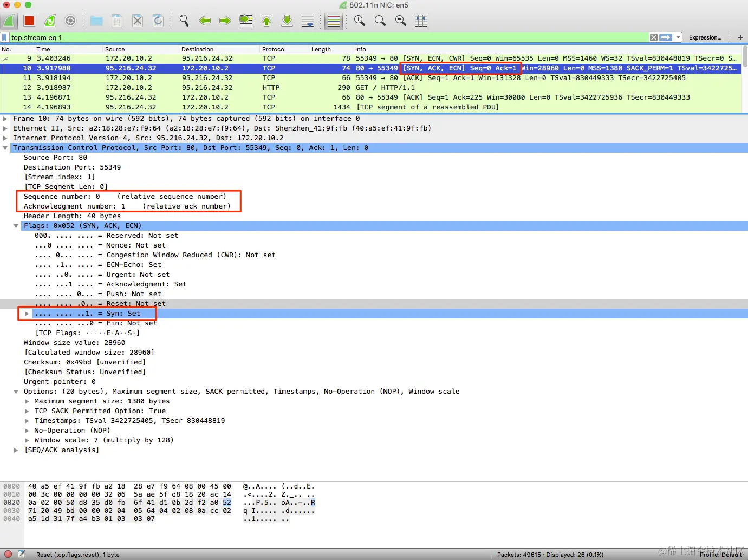The width and height of the screenshot is (748, 560).
Task: Add a filter button with plus
Action: pos(740,37)
